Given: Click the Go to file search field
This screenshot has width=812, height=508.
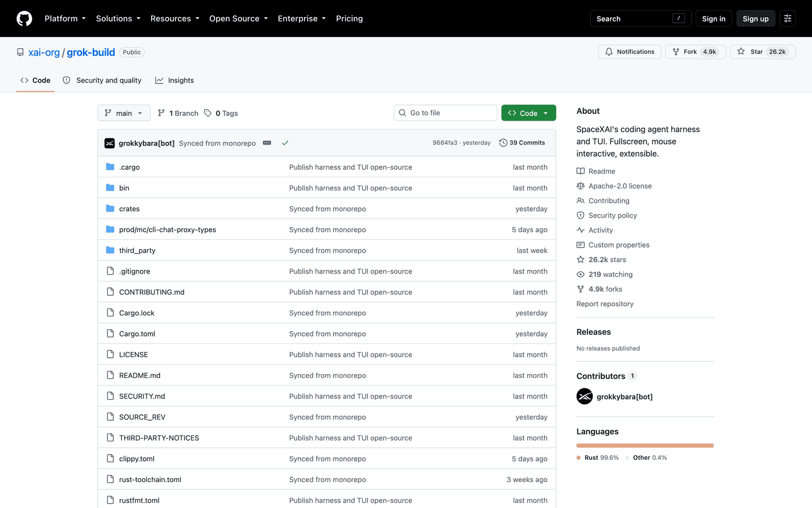Looking at the screenshot, I should [x=445, y=113].
